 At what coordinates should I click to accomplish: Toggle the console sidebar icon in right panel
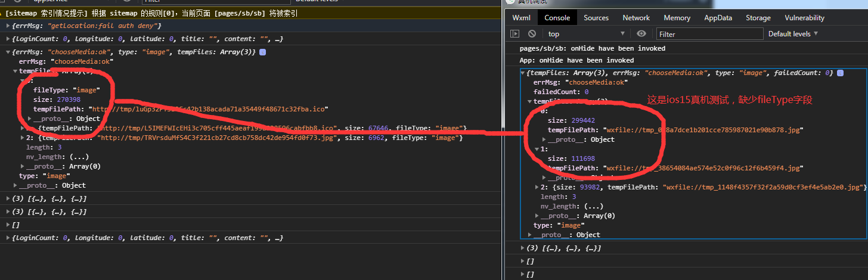(516, 34)
